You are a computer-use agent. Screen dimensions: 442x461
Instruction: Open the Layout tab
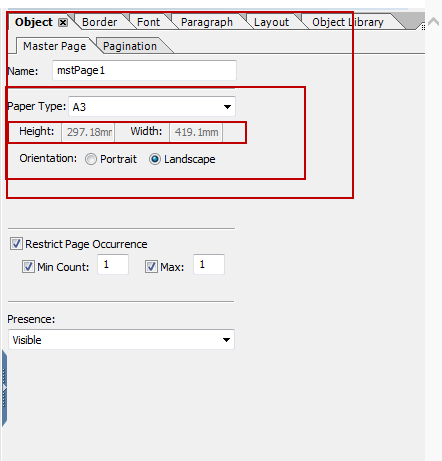pos(271,22)
